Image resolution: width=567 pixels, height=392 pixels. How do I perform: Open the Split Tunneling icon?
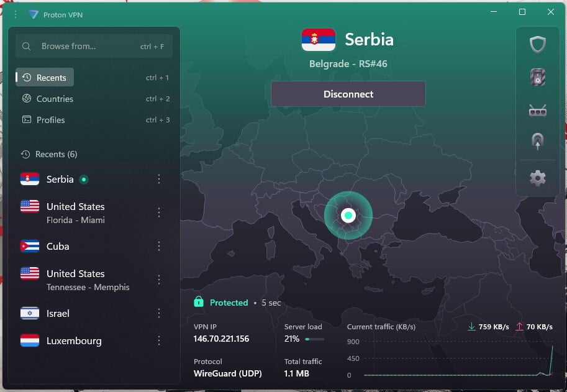tap(537, 142)
